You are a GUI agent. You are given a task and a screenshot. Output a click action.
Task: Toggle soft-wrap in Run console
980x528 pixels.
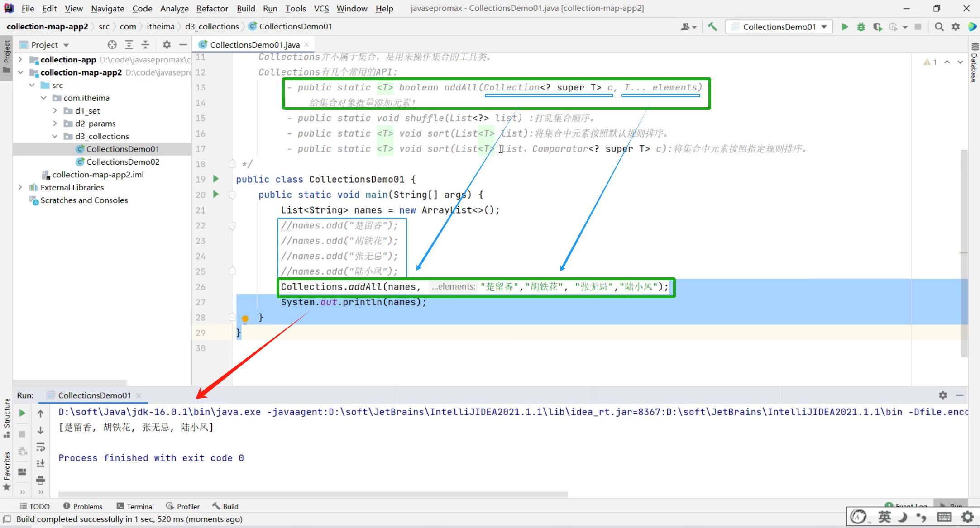tap(40, 447)
